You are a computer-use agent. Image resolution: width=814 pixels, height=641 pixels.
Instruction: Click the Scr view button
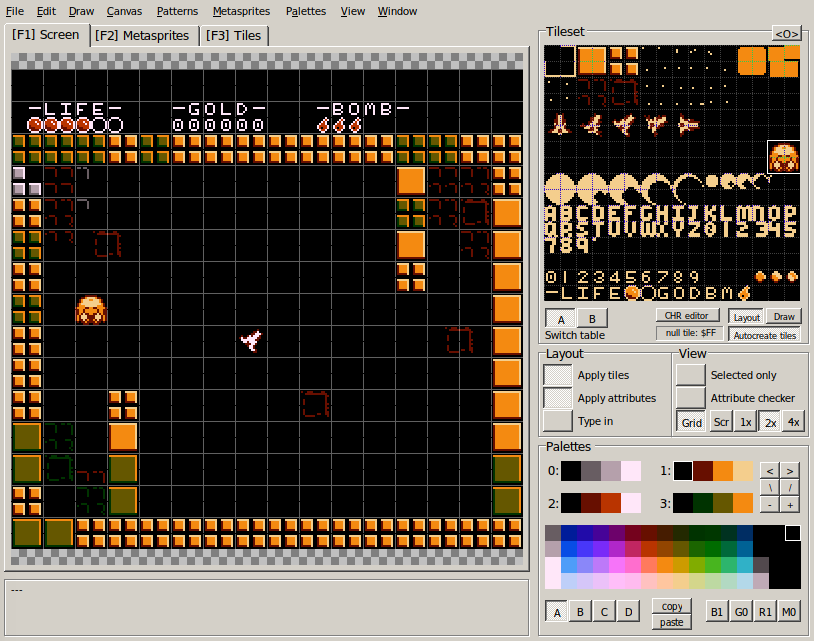point(721,422)
